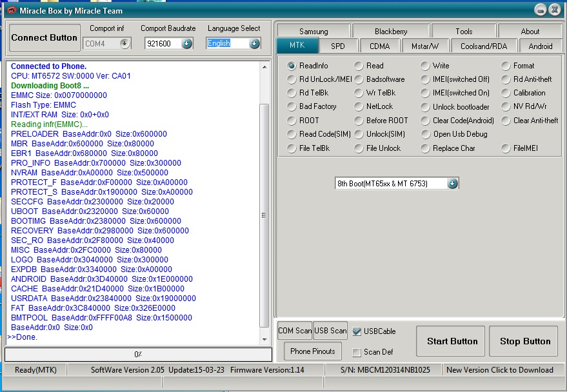Uncheck the USBCable checkbox

coord(357,331)
